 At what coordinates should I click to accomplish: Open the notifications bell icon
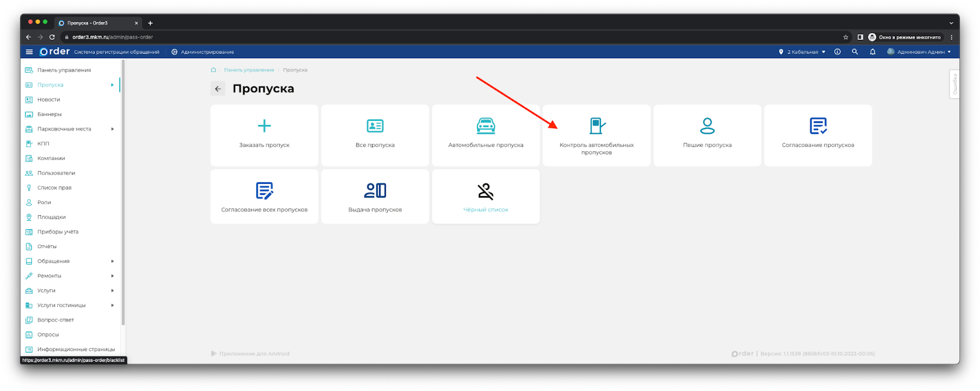click(872, 52)
